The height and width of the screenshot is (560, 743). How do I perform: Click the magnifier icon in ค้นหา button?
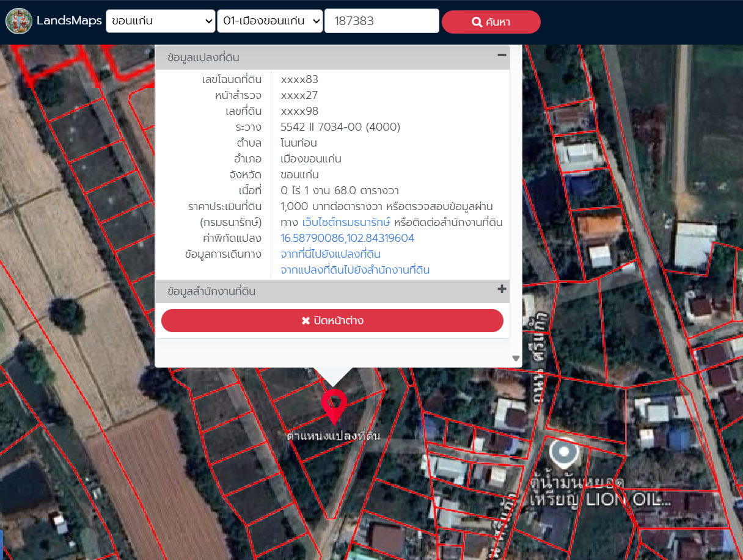477,23
